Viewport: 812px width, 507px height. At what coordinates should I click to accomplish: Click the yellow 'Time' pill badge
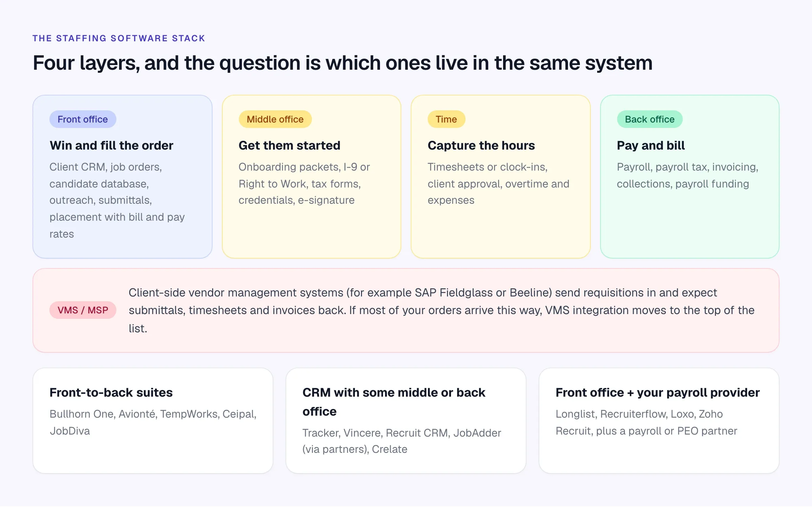coord(446,119)
